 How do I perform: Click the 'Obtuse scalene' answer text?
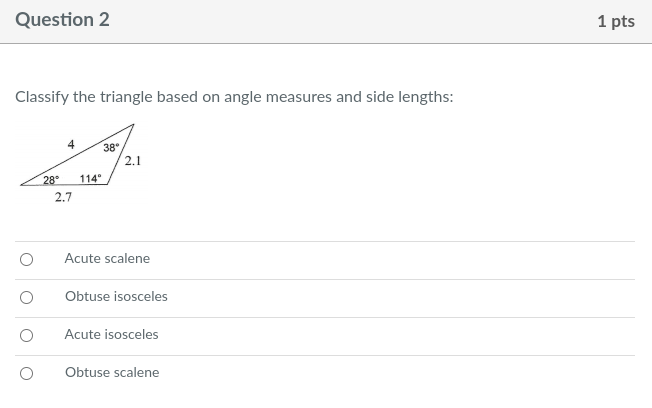click(x=112, y=373)
